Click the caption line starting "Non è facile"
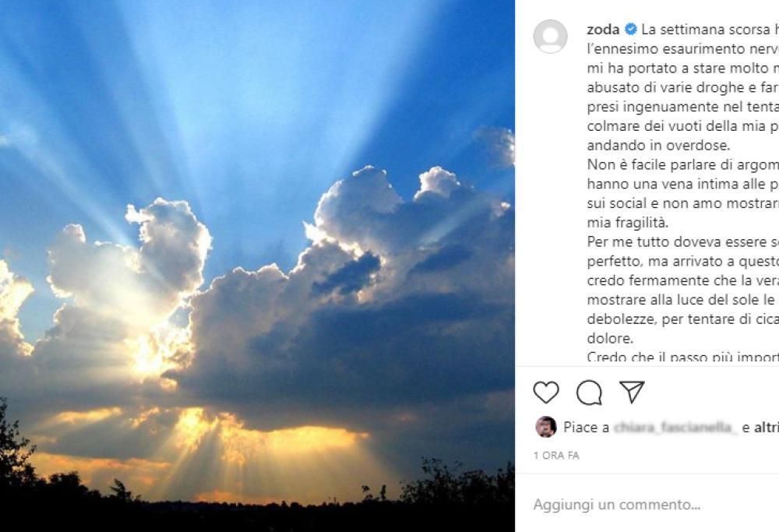 (x=682, y=163)
